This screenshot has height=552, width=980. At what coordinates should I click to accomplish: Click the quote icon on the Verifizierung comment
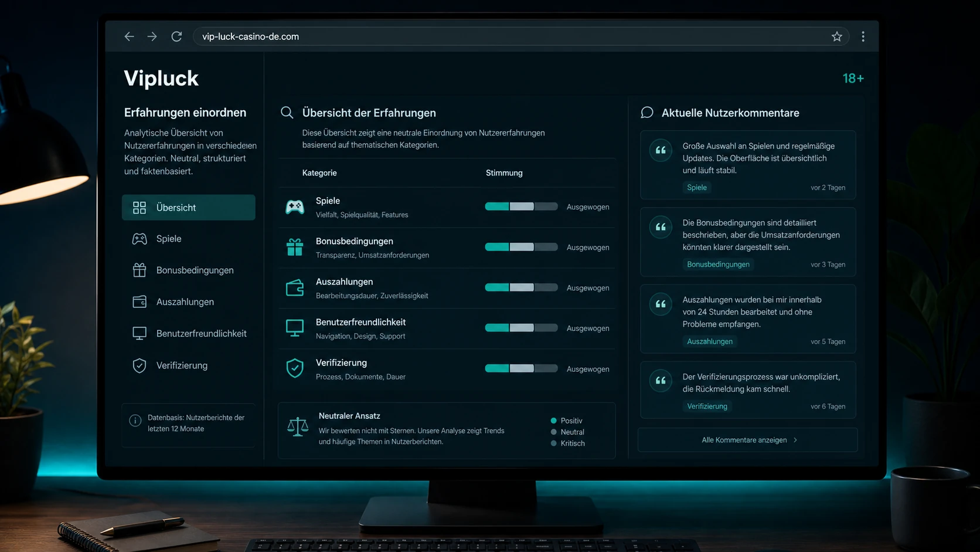tap(661, 381)
